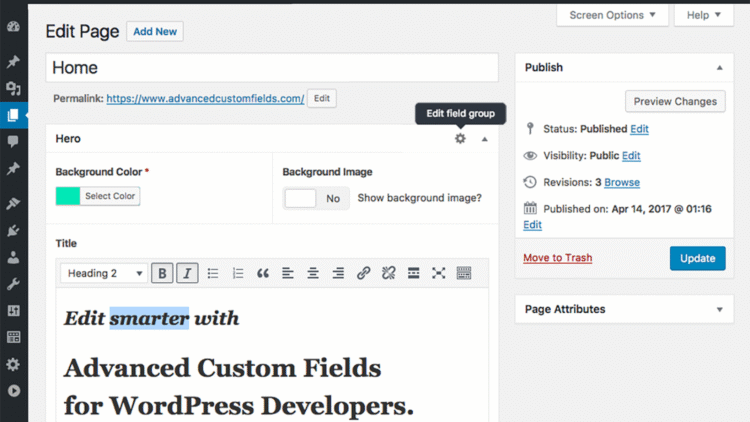Click the for WordPress Developers text line
This screenshot has height=422, width=750.
point(239,406)
